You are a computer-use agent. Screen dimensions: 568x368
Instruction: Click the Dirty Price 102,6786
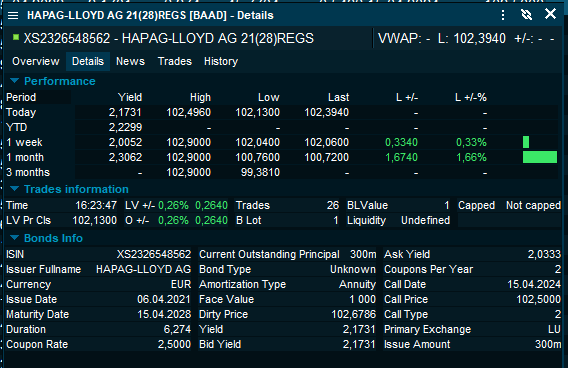click(354, 314)
